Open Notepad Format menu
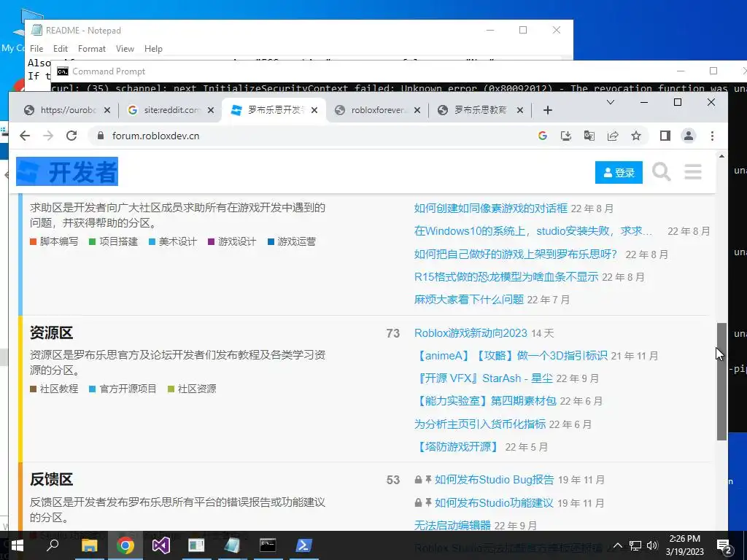This screenshot has width=747, height=560. click(x=91, y=49)
